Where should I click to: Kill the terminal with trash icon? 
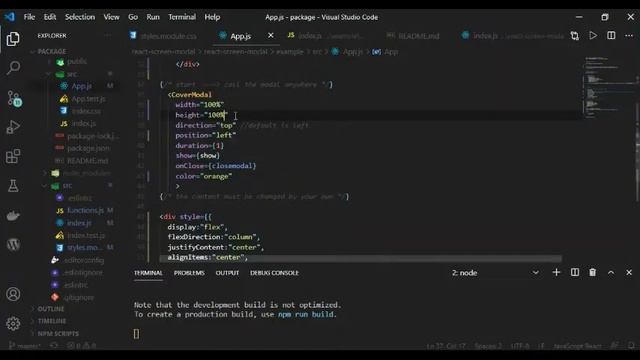point(593,272)
